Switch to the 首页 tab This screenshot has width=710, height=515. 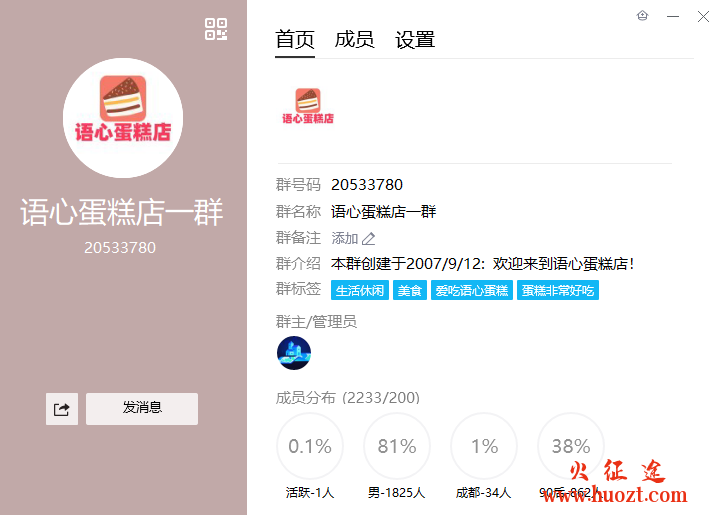click(x=295, y=40)
